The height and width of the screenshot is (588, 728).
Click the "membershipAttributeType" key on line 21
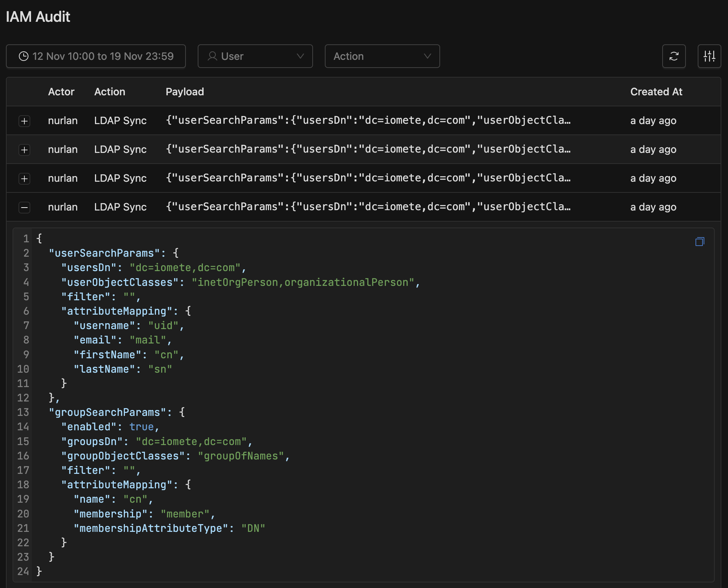(x=151, y=528)
